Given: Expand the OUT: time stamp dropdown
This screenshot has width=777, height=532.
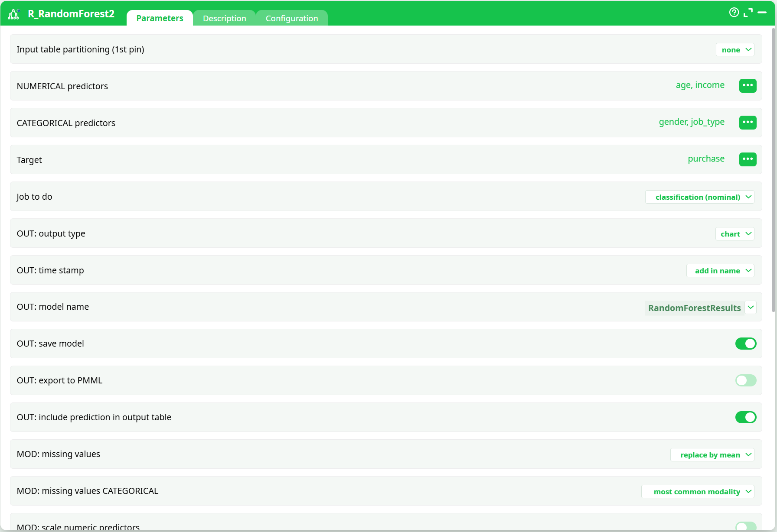Looking at the screenshot, I should pos(720,270).
